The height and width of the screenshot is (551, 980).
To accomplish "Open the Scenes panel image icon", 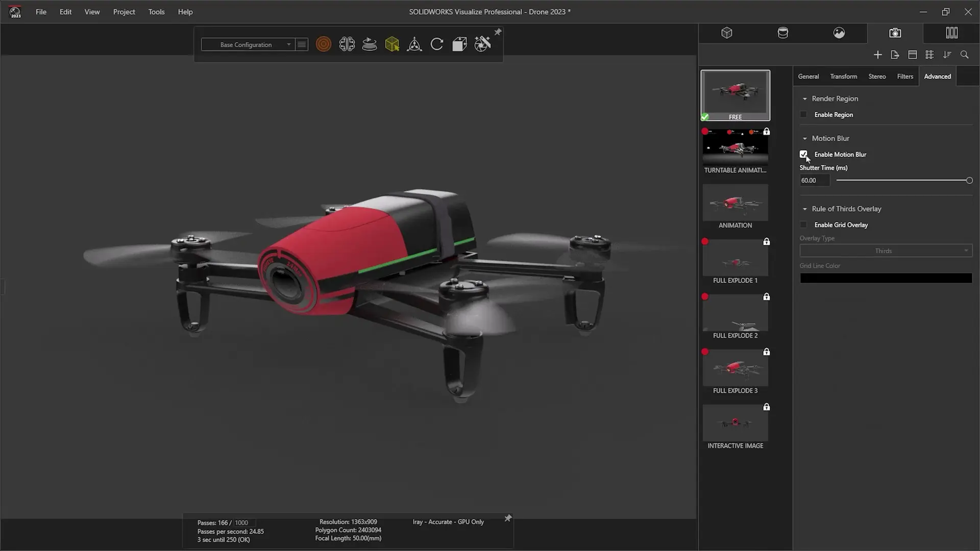I will tap(840, 33).
